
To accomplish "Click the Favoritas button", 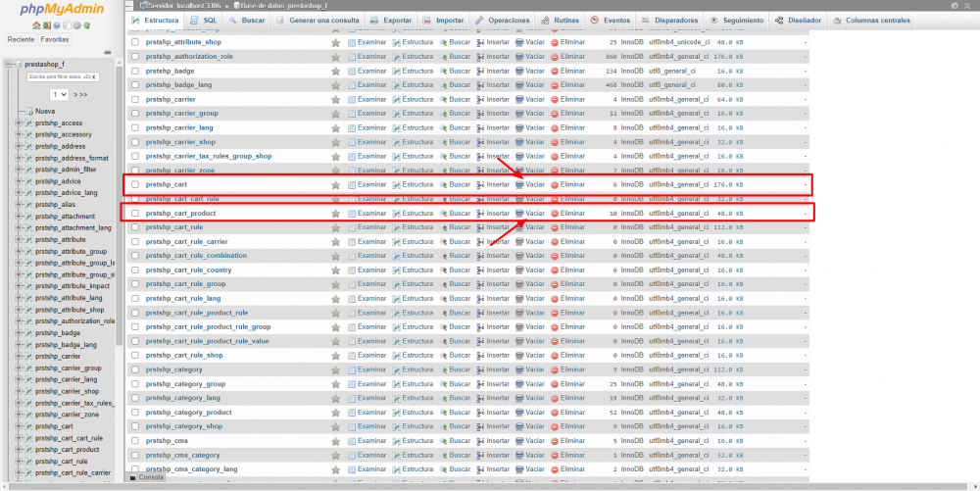I will tap(54, 39).
